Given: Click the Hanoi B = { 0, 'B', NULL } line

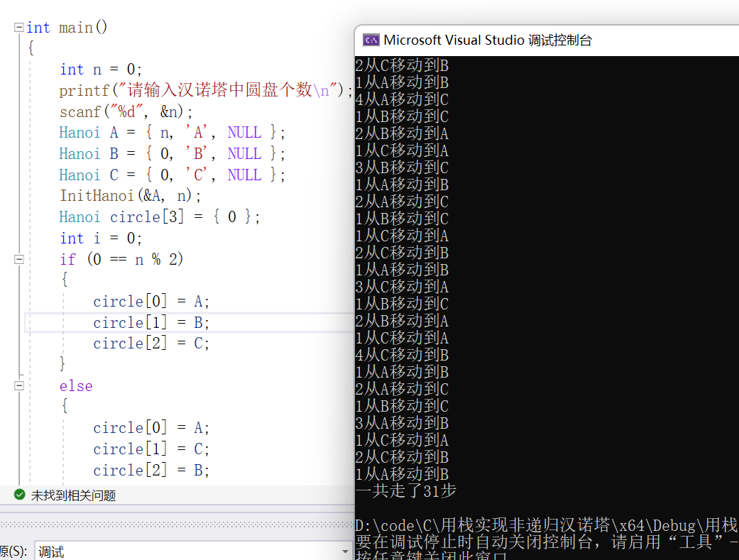Looking at the screenshot, I should point(172,154).
